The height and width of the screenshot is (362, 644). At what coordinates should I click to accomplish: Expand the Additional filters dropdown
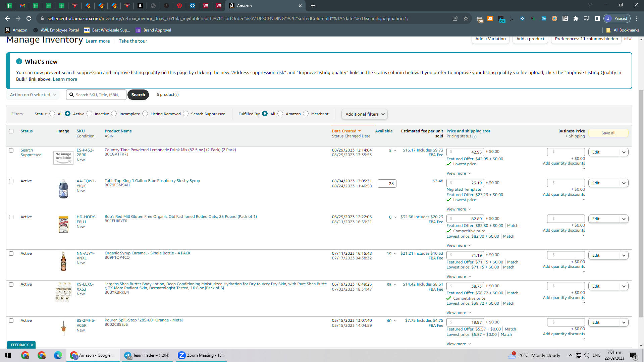tap(365, 114)
